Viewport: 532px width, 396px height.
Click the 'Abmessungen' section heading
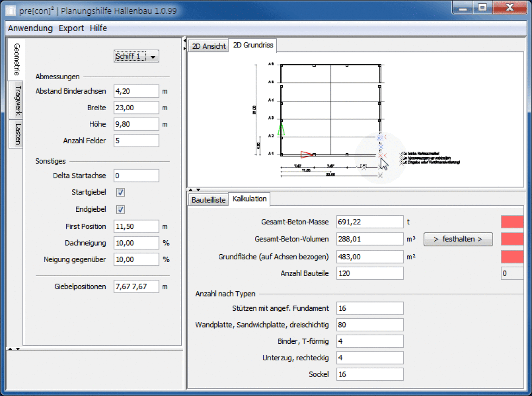(x=57, y=76)
